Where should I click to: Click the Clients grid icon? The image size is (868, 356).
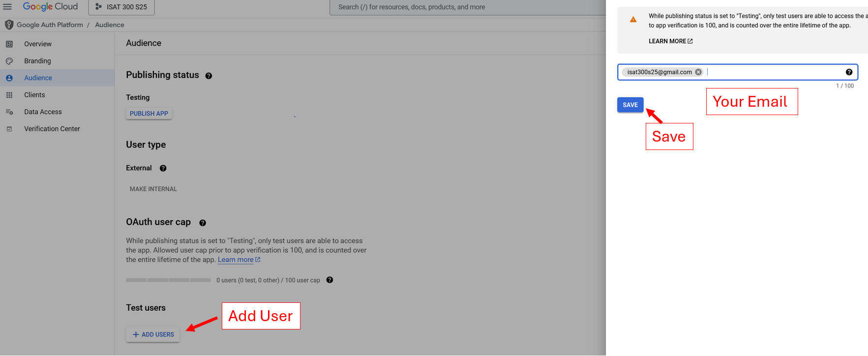pos(9,95)
